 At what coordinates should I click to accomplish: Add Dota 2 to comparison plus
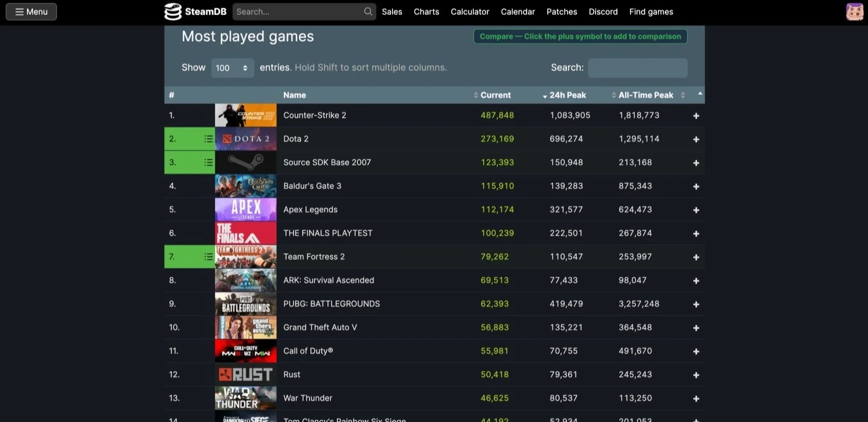coord(696,139)
